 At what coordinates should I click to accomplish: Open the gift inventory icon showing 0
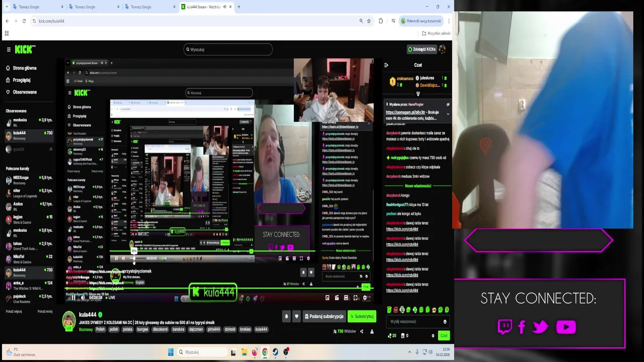[405, 335]
